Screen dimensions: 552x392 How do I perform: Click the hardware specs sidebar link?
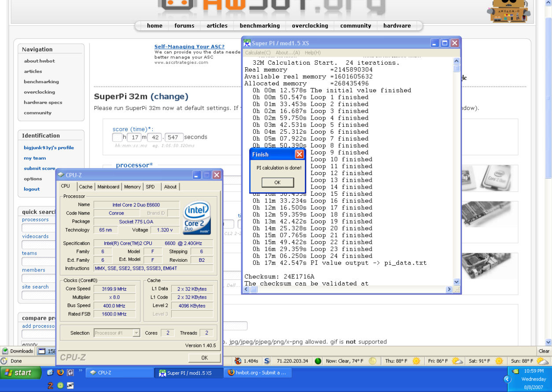(43, 103)
